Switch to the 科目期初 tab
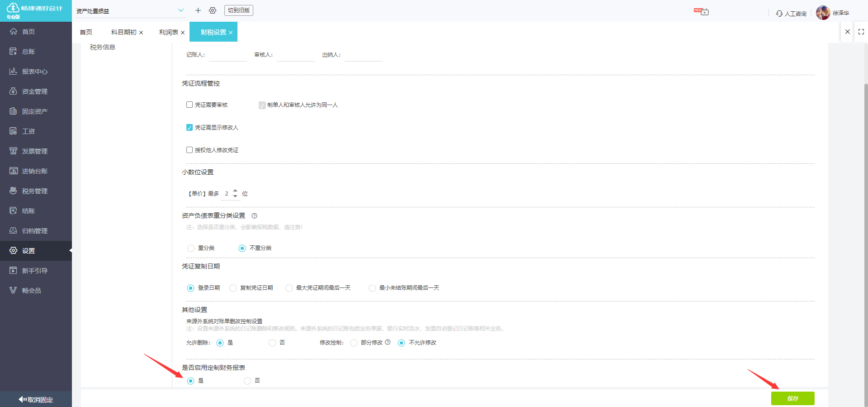The height and width of the screenshot is (407, 868). pos(123,32)
